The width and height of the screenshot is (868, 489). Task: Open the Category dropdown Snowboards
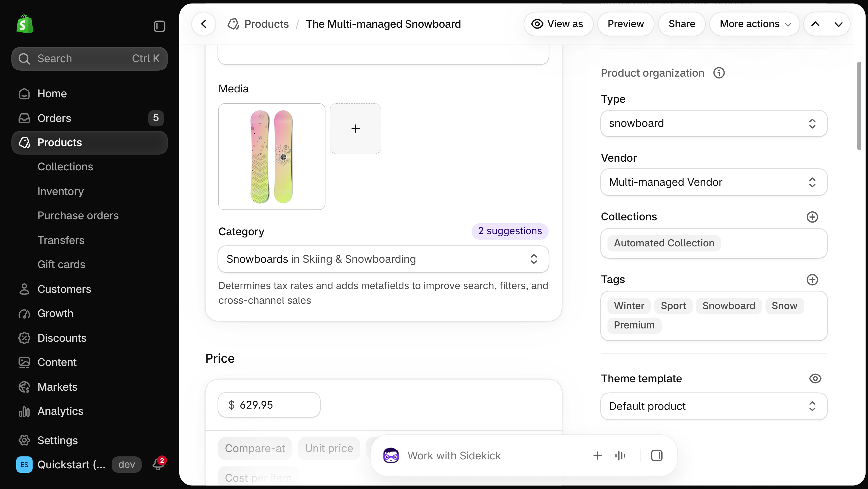(x=383, y=259)
